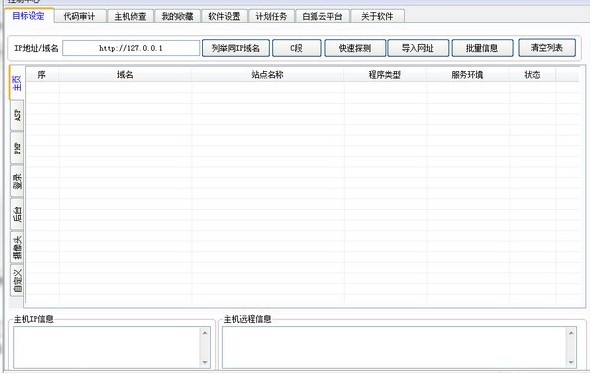590x373 pixels.
Task: Select the 登录 vertical side tab
Action: pos(17,181)
